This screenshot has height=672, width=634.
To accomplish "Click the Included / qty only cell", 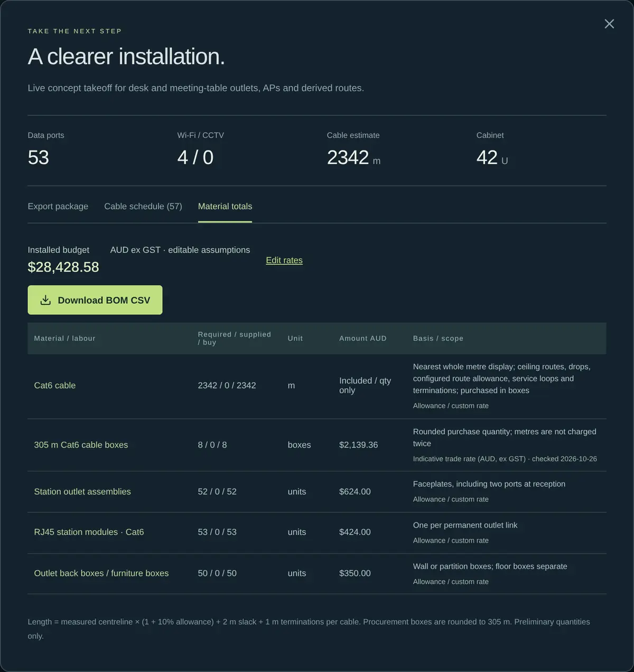I will [x=365, y=385].
